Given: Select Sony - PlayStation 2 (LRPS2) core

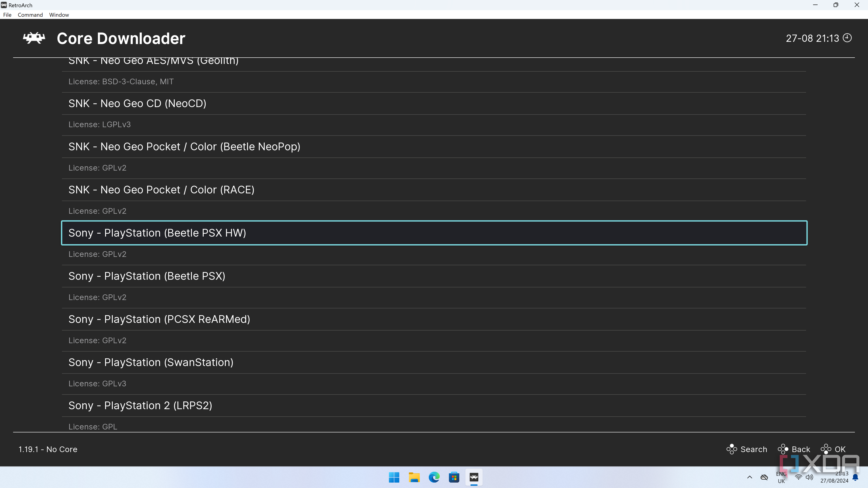Looking at the screenshot, I should point(434,405).
